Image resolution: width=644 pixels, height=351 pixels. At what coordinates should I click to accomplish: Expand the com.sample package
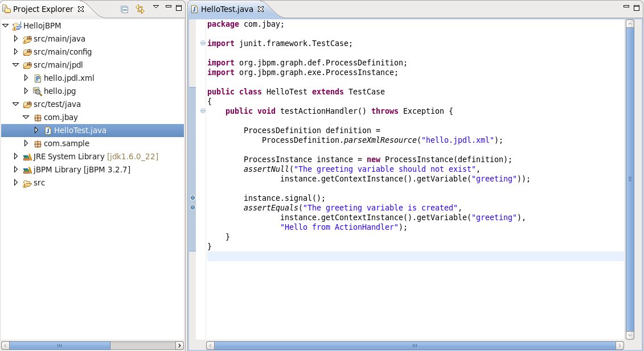(26, 143)
